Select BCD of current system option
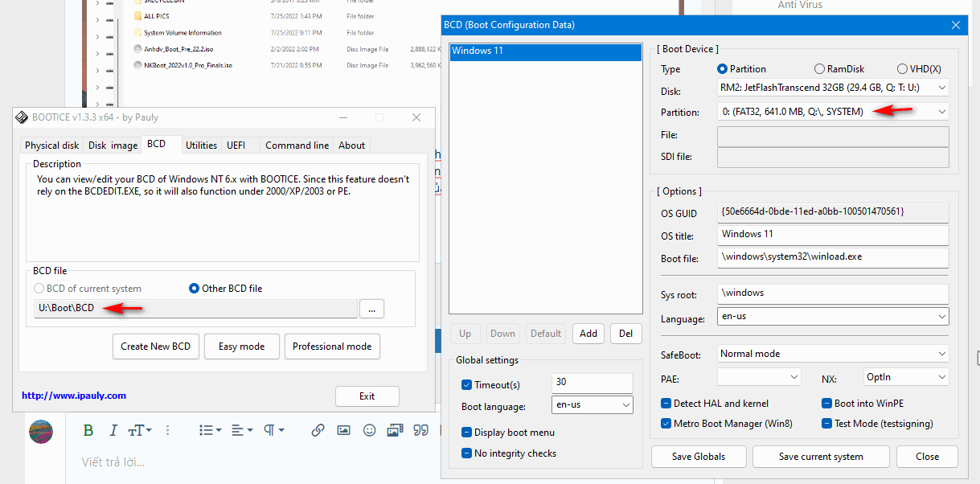Image resolution: width=980 pixels, height=484 pixels. [39, 288]
